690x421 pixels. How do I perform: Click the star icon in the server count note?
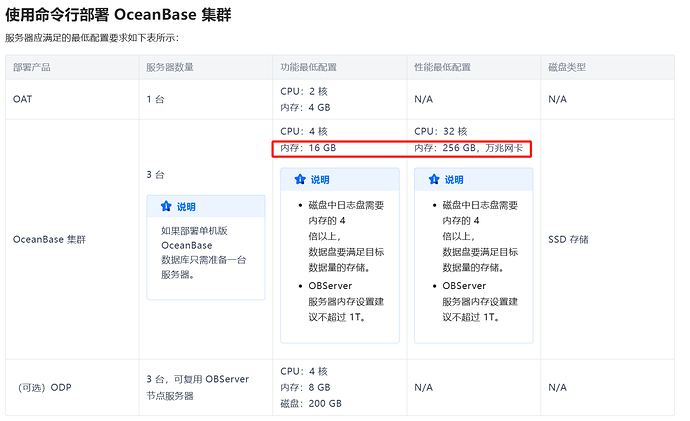(166, 206)
